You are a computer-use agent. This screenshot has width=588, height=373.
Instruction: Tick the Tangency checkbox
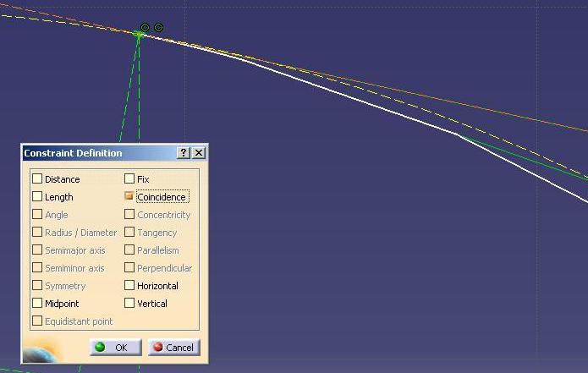click(x=129, y=232)
